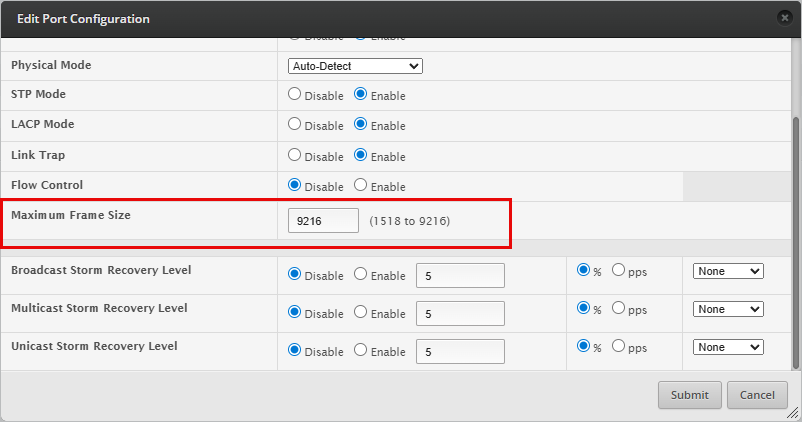Click the Edit Port Configuration title text

[x=83, y=19]
